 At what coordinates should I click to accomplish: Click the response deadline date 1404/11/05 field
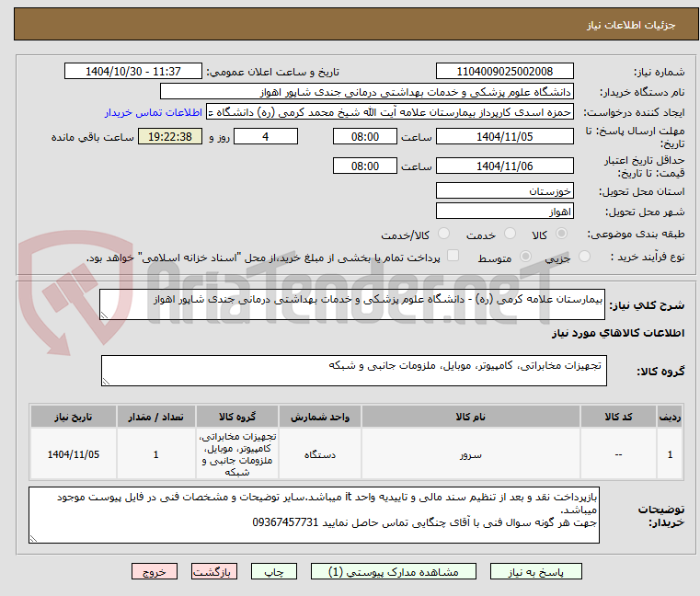point(504,137)
